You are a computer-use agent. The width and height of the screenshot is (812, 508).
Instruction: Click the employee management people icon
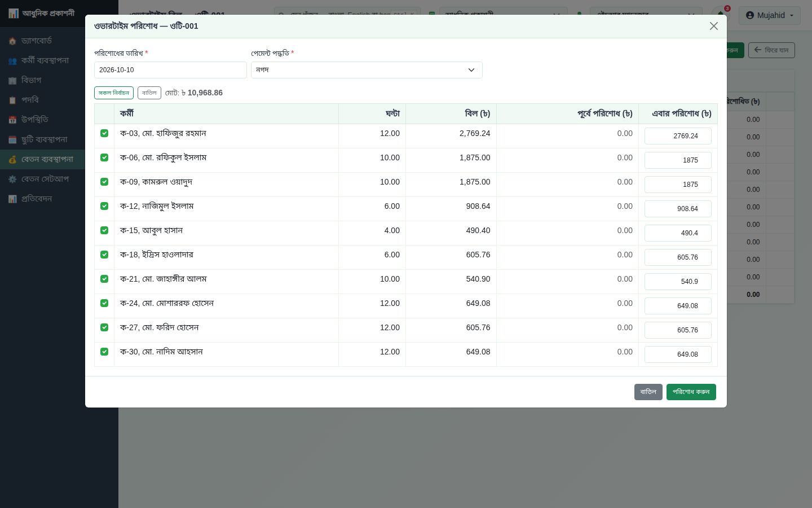pyautogui.click(x=12, y=61)
